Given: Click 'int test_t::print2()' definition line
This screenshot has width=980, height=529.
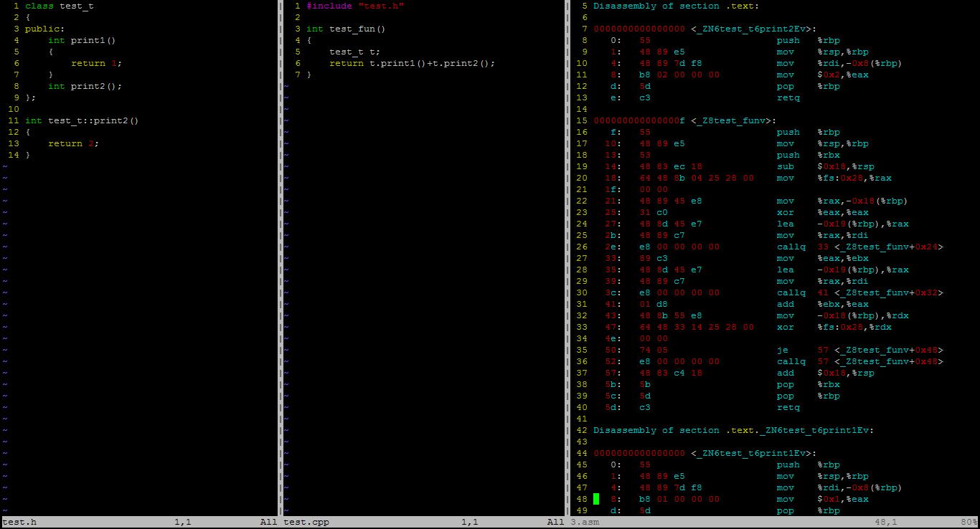Looking at the screenshot, I should tap(82, 120).
